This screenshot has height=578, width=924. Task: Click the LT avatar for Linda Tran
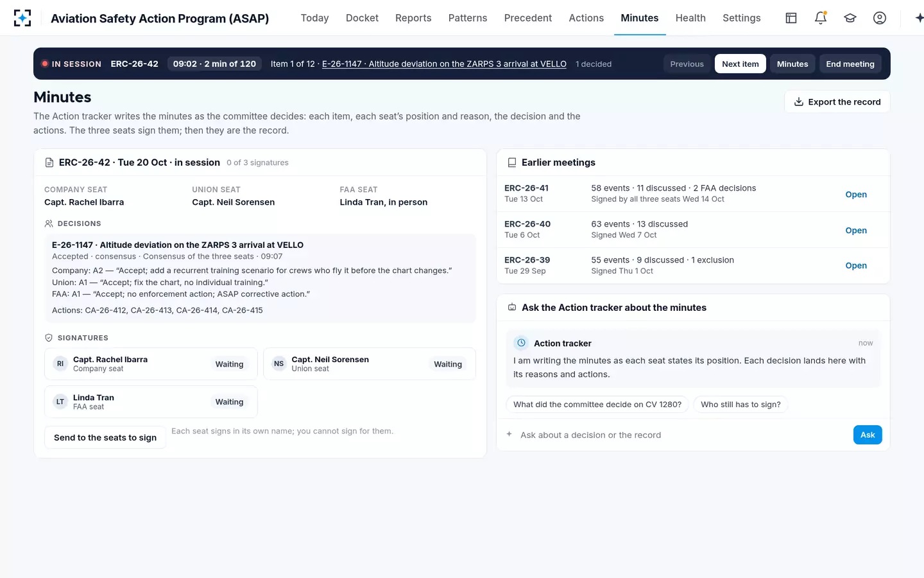coord(60,401)
